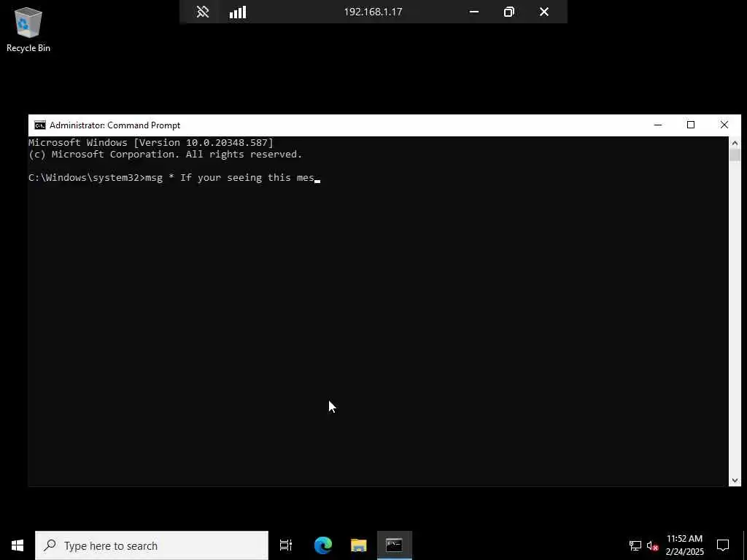Image resolution: width=747 pixels, height=560 pixels.
Task: Restore down the remote desktop session
Action: [x=508, y=12]
